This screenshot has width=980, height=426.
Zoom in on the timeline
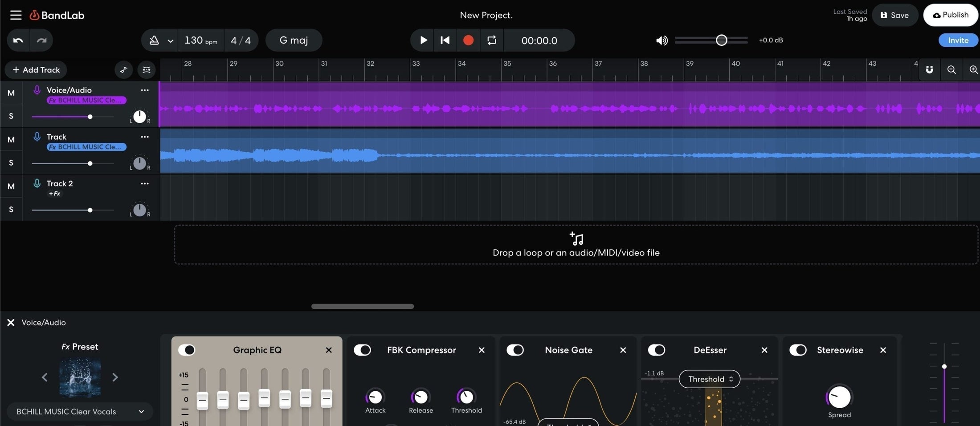click(x=973, y=69)
